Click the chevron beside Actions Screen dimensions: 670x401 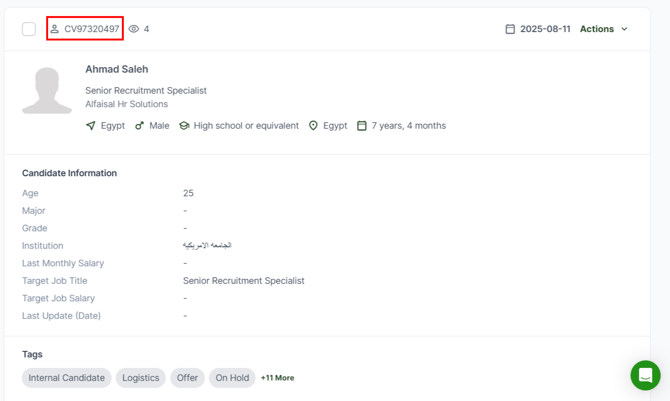click(625, 29)
